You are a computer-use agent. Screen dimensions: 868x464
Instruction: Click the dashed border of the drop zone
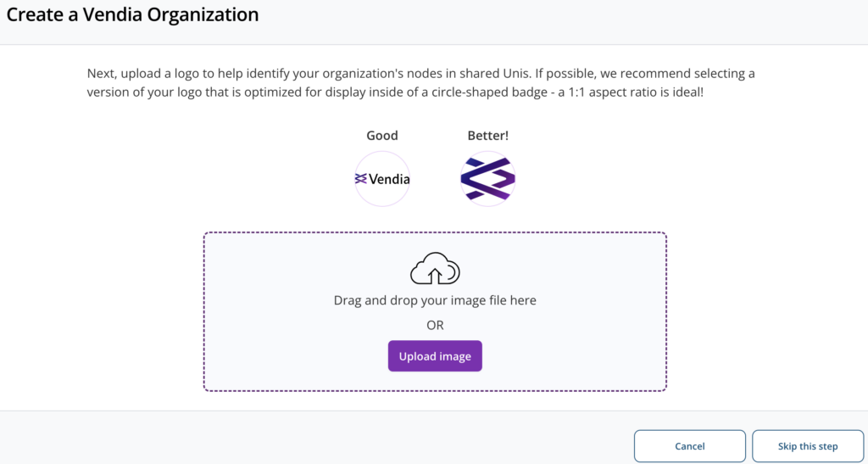pos(435,233)
